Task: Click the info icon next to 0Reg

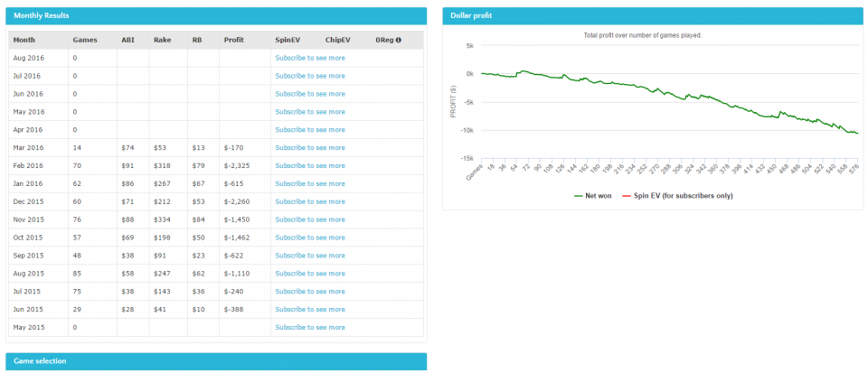Action: pyautogui.click(x=397, y=40)
